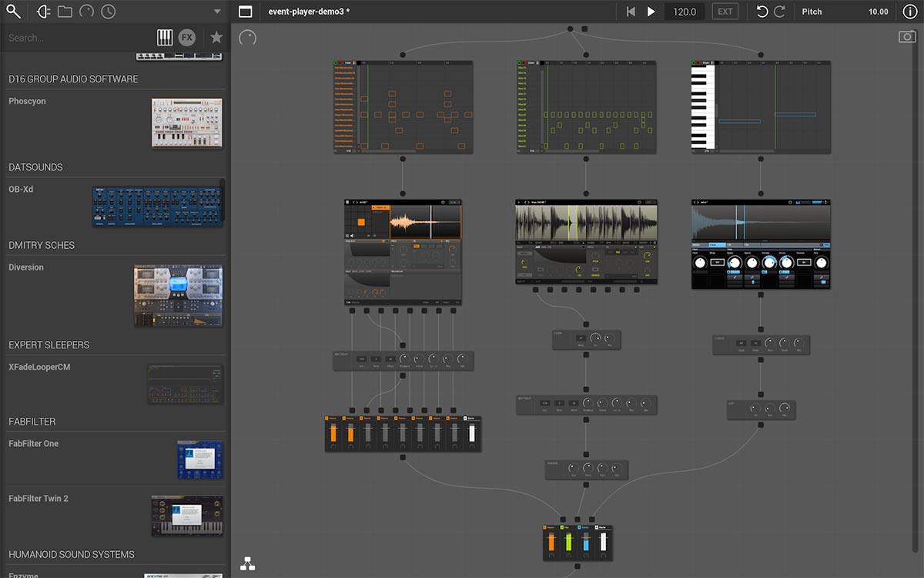Toggle the piano keys instrument filter

(165, 37)
